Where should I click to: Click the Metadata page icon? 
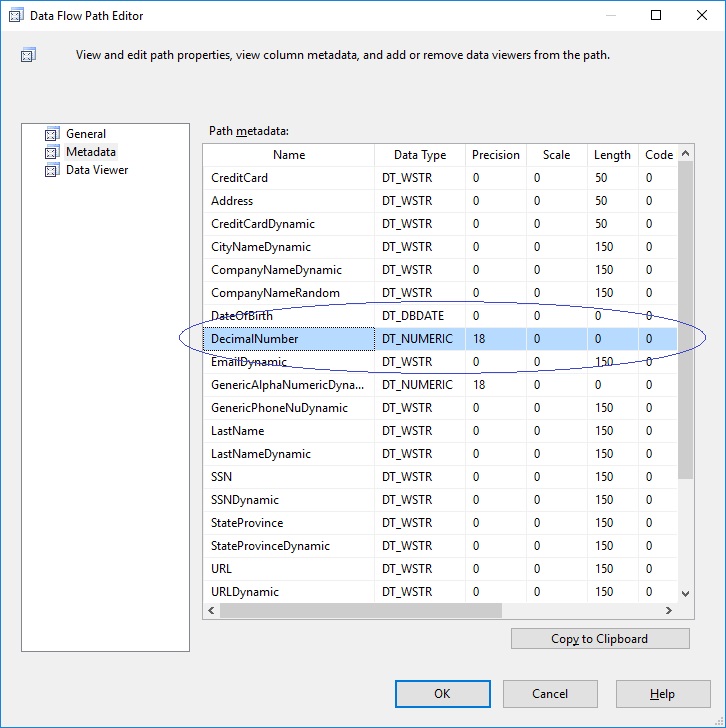pos(52,152)
